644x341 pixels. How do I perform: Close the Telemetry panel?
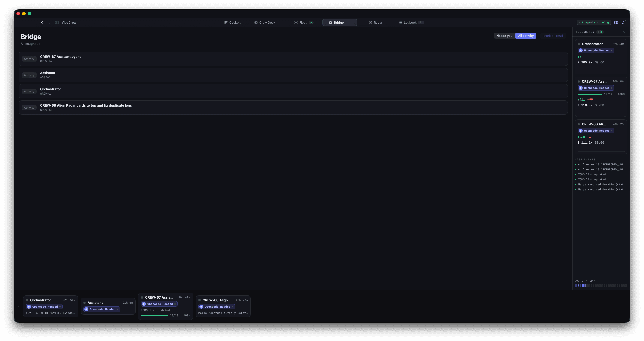click(624, 32)
